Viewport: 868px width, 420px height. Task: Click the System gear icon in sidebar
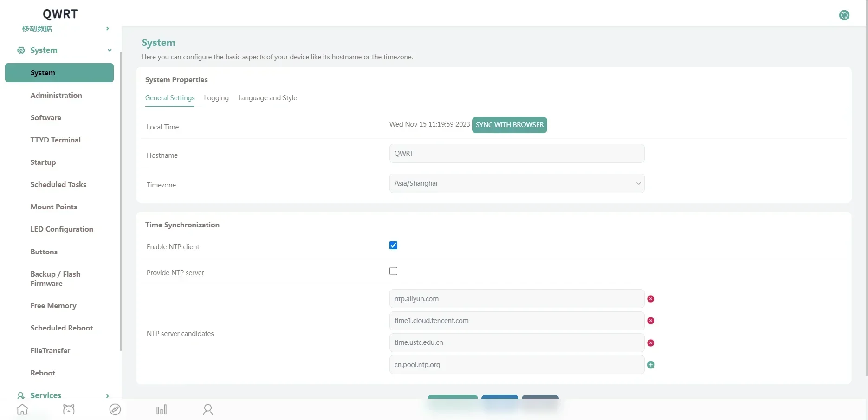click(21, 50)
